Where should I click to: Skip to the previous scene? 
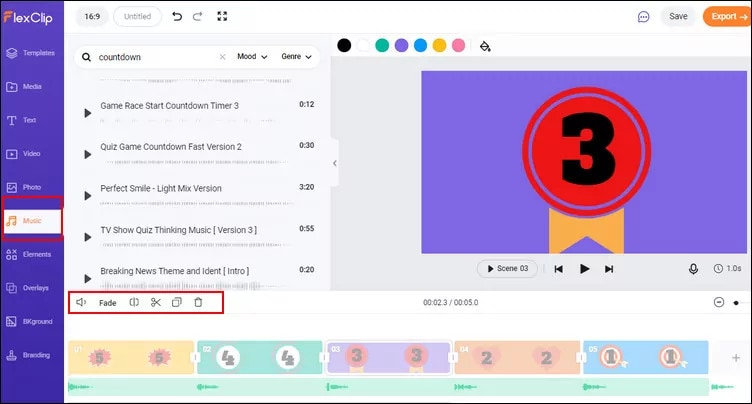point(558,269)
